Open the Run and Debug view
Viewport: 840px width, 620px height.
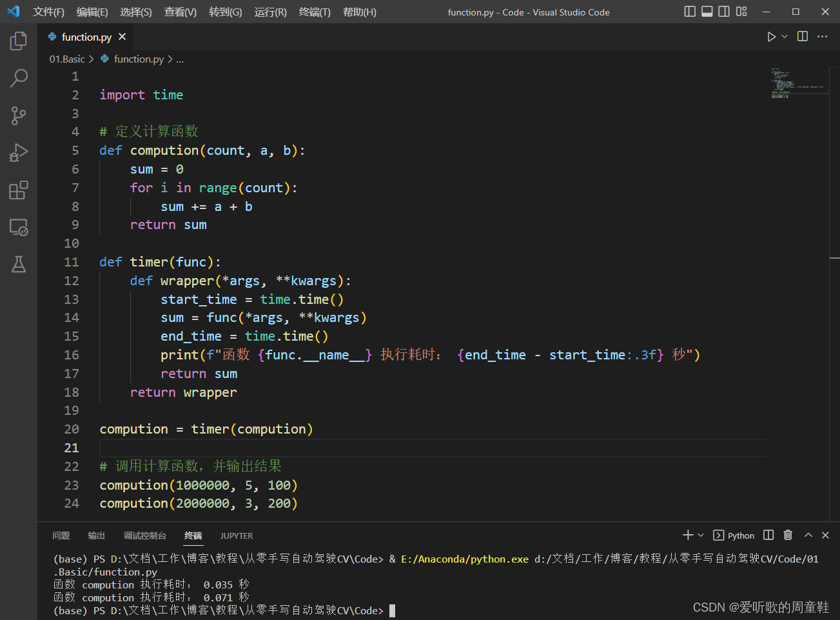coord(19,153)
